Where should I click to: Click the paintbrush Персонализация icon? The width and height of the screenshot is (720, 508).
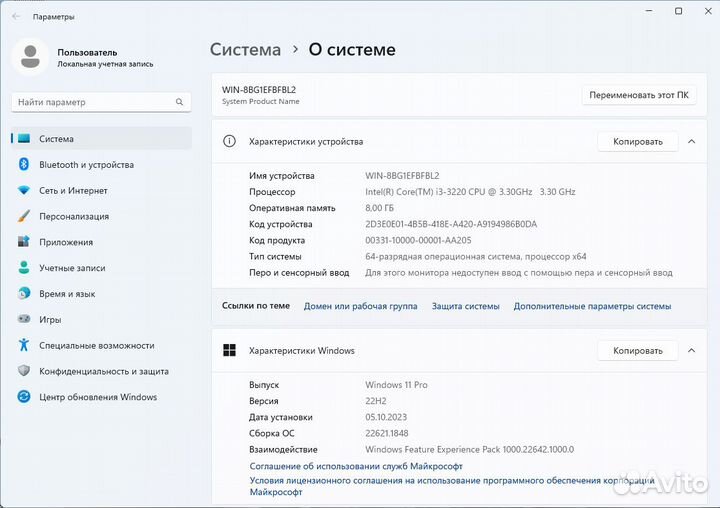24,216
